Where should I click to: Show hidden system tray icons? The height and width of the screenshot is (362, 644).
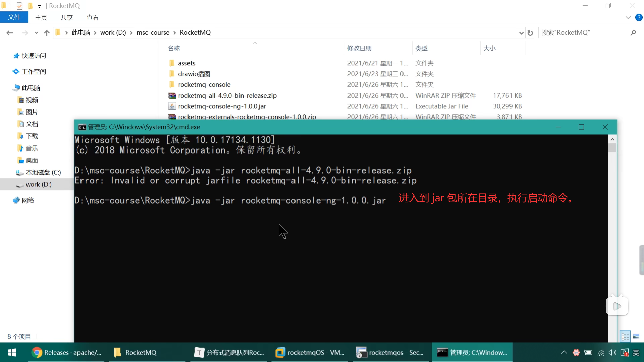(564, 352)
